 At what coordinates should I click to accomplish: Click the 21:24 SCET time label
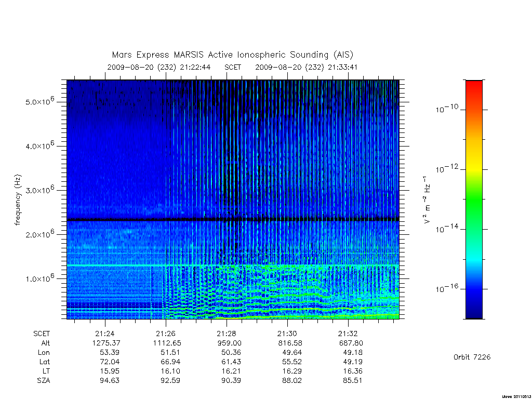point(105,334)
